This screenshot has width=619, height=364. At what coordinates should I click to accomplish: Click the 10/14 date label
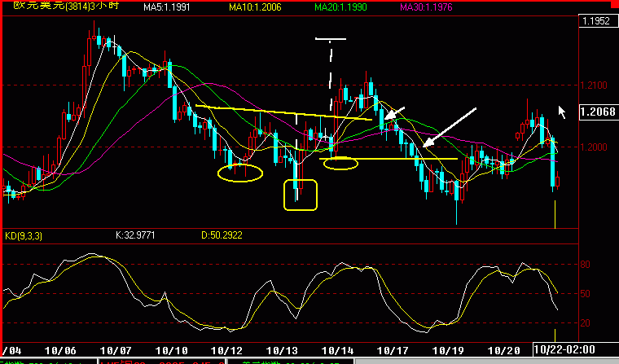click(337, 351)
